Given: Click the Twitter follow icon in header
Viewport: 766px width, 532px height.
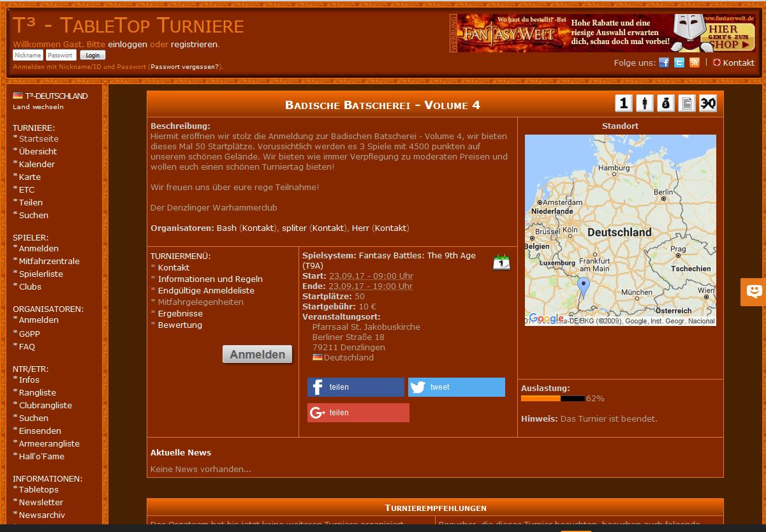Looking at the screenshot, I should 679,63.
